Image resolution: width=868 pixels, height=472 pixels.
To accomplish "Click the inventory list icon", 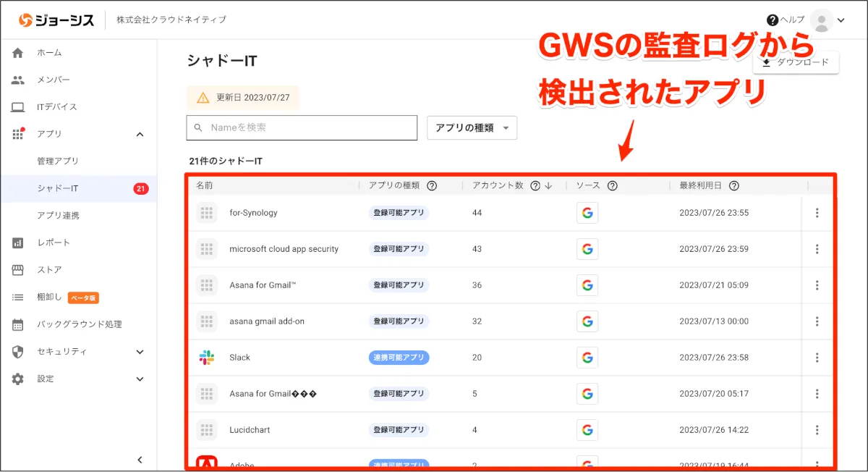I will [18, 297].
